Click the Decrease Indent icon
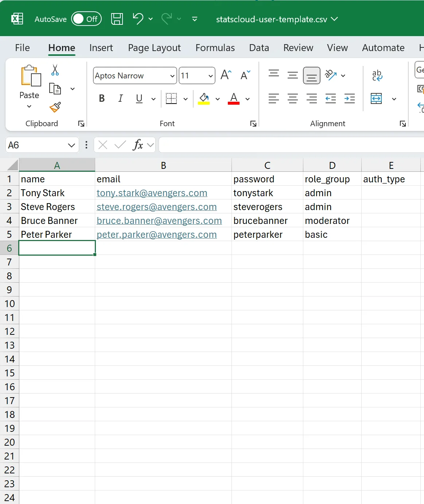 [x=331, y=98]
